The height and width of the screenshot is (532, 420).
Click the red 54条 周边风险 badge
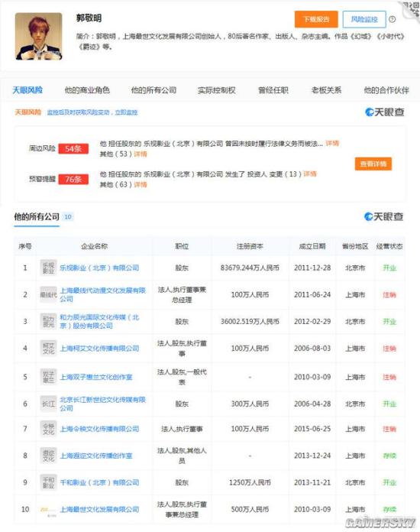pos(73,148)
